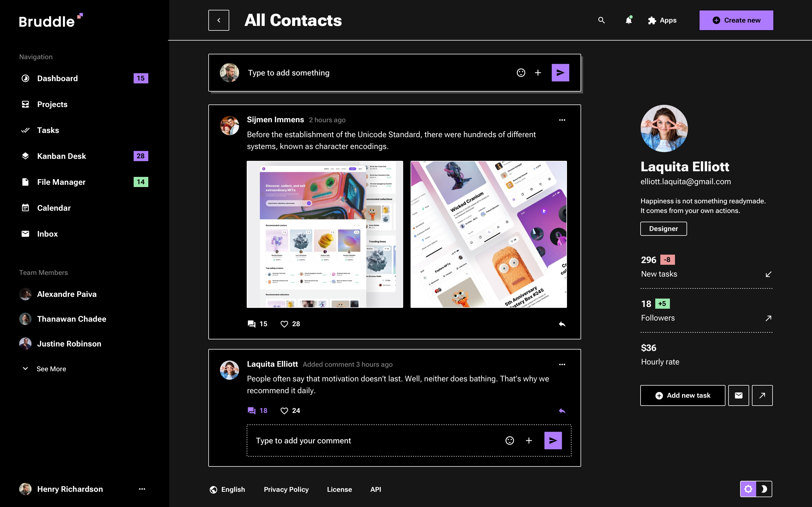Open Henry Richardson's three-dot options menu
Image resolution: width=812 pixels, height=507 pixels.
142,489
